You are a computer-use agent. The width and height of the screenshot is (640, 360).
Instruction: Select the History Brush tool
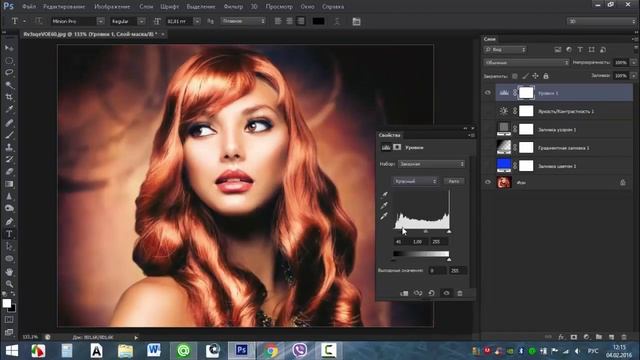pyautogui.click(x=9, y=159)
